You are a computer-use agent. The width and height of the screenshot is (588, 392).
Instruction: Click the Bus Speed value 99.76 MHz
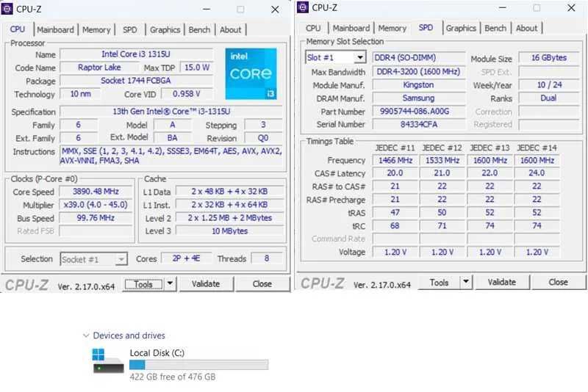[x=96, y=218]
